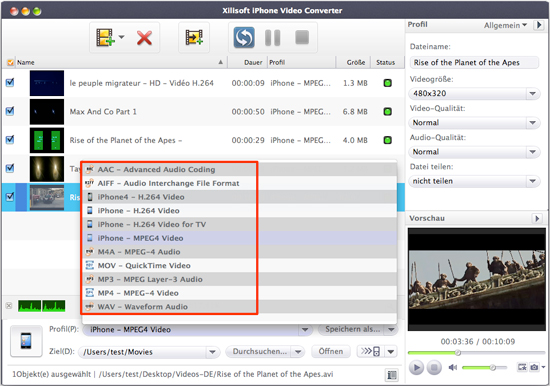550x386 pixels.
Task: Click the preview playback progress slider
Action: 476,352
